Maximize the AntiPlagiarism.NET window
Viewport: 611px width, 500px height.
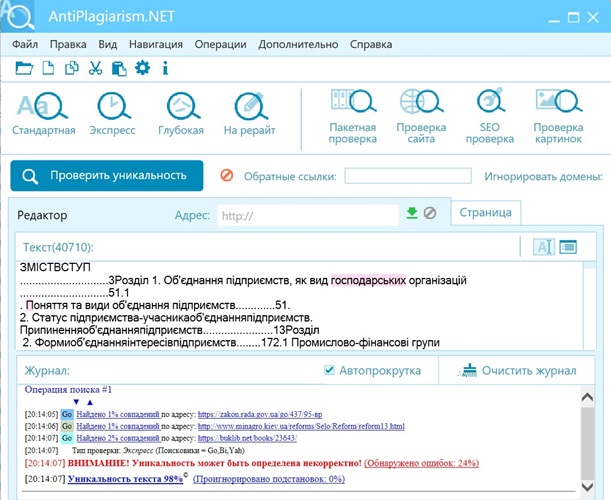click(573, 17)
